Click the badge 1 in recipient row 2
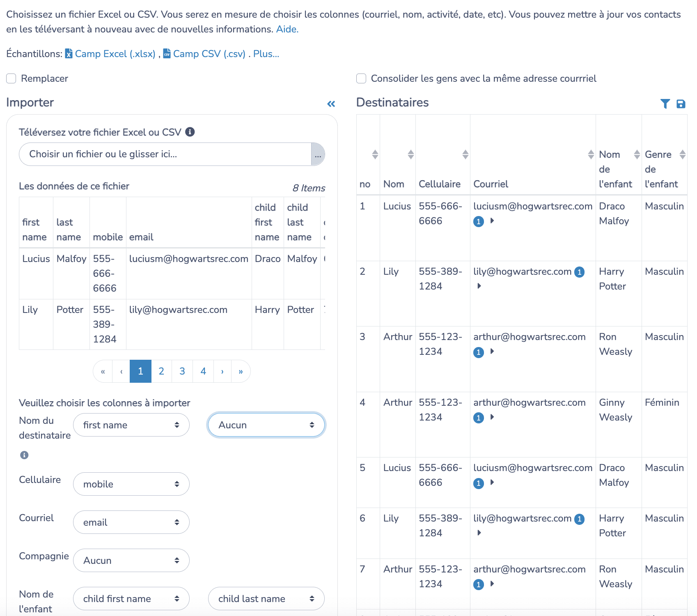The width and height of the screenshot is (697, 616). click(x=579, y=272)
